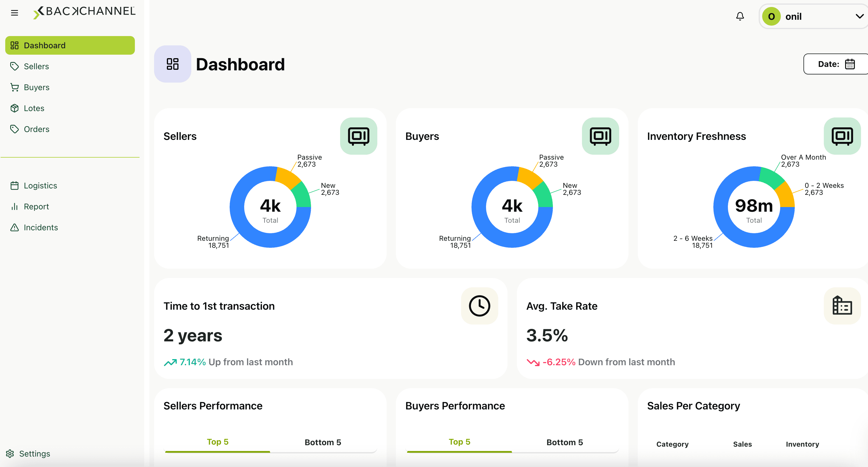Open Logistics in the sidebar
868x467 pixels.
[40, 186]
